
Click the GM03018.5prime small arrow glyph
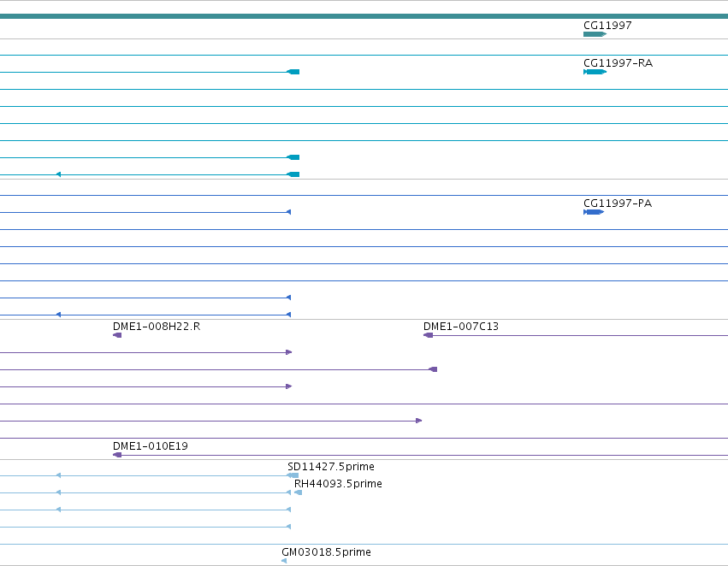point(284,561)
